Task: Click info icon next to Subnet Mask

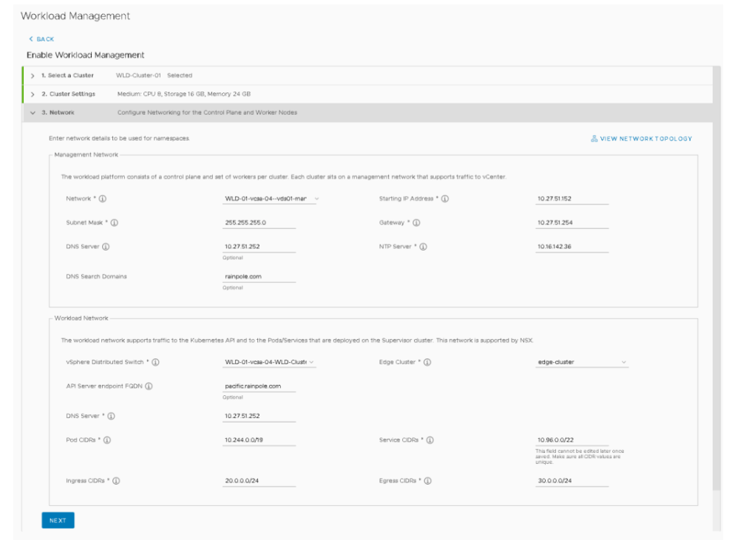Action: pos(115,223)
